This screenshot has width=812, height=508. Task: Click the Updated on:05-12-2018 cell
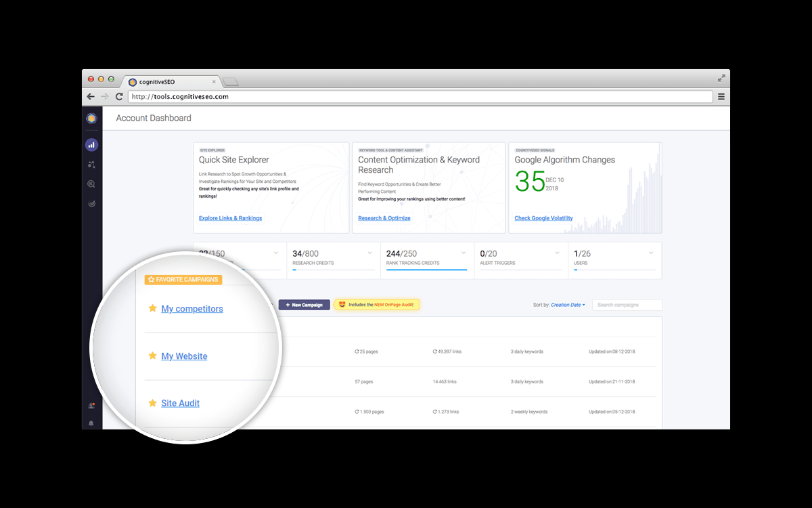(x=612, y=411)
